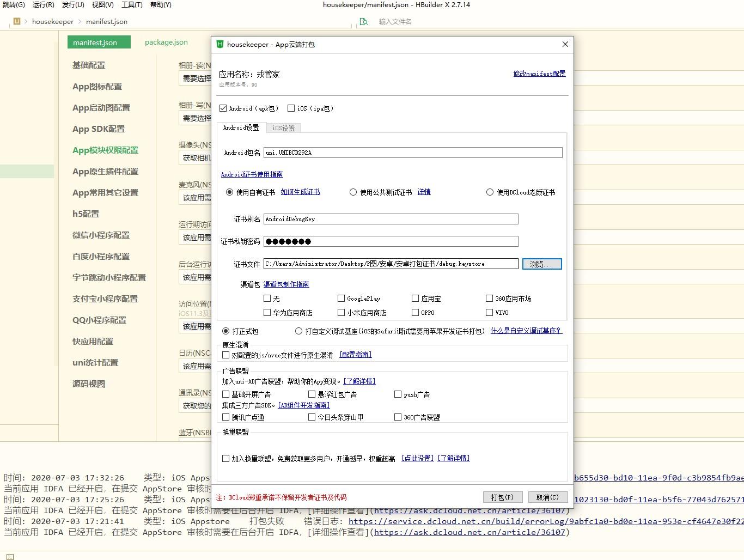
Task: Open Android证书使用指南 link
Action: 252,174
